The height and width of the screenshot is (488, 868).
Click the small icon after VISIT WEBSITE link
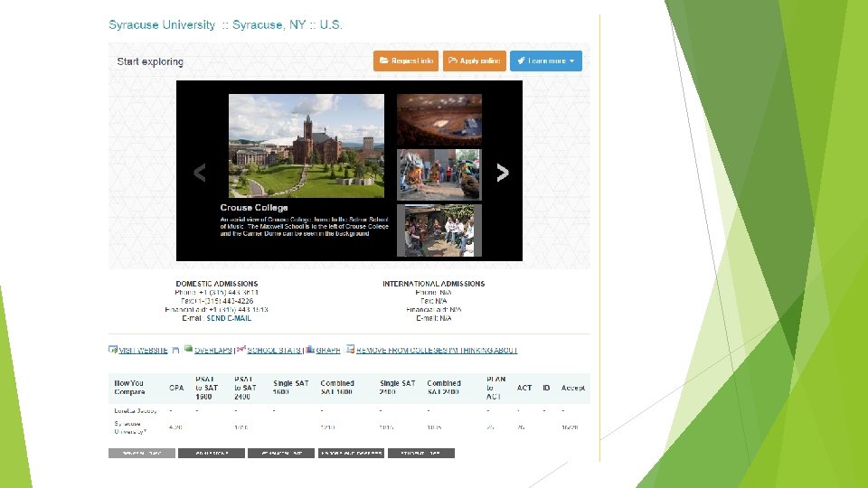[x=175, y=351]
